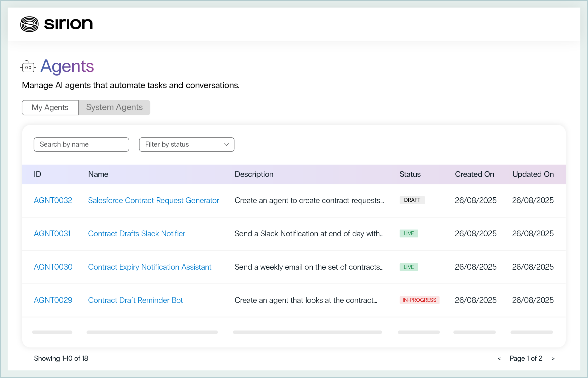This screenshot has height=378, width=588.
Task: Click the Status column header
Action: [x=410, y=174]
